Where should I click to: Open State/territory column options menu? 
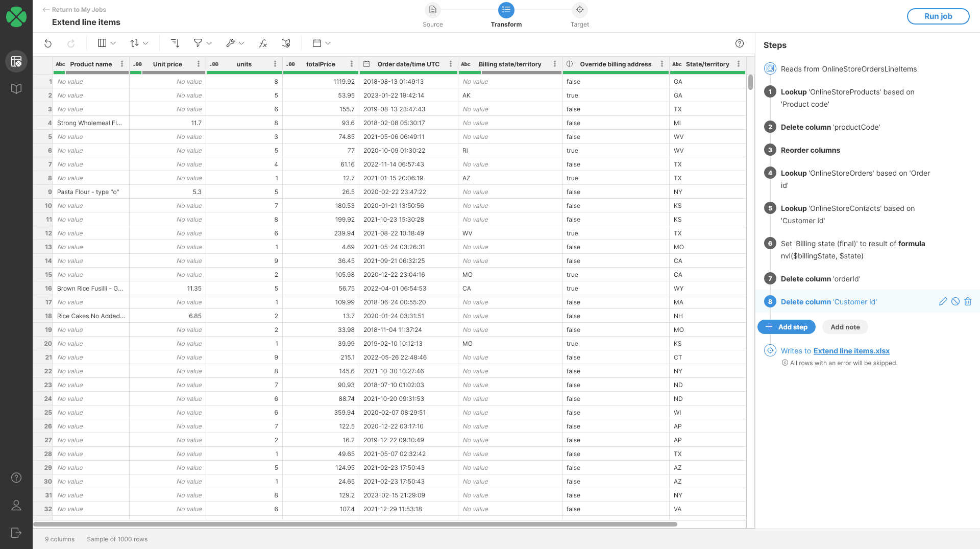[739, 64]
